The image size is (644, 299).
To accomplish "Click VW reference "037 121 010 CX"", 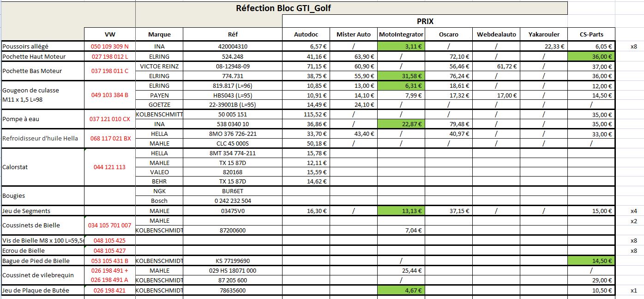I will coord(110,119).
